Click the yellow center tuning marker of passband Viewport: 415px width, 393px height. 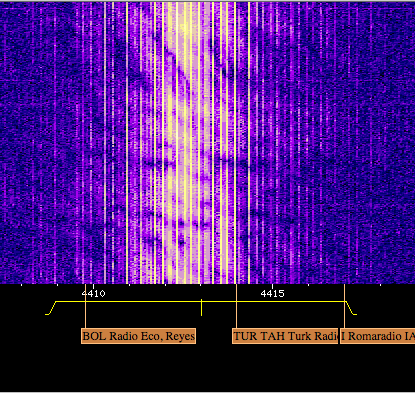[201, 307]
